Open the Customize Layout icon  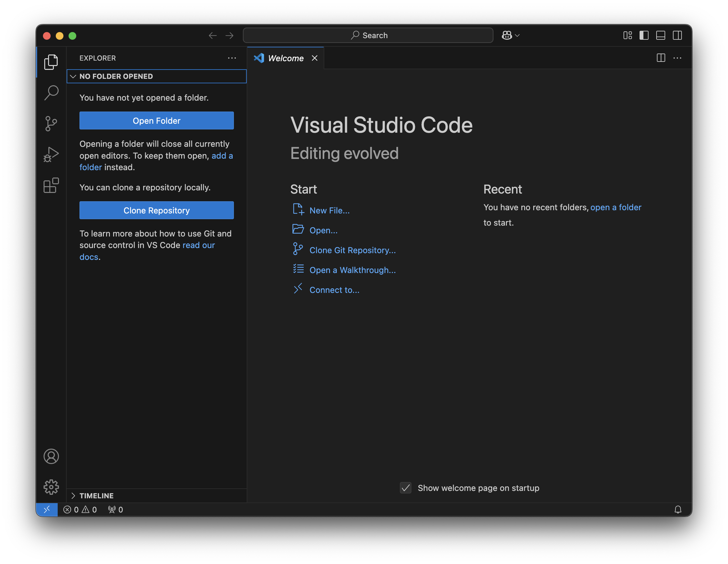pos(627,35)
